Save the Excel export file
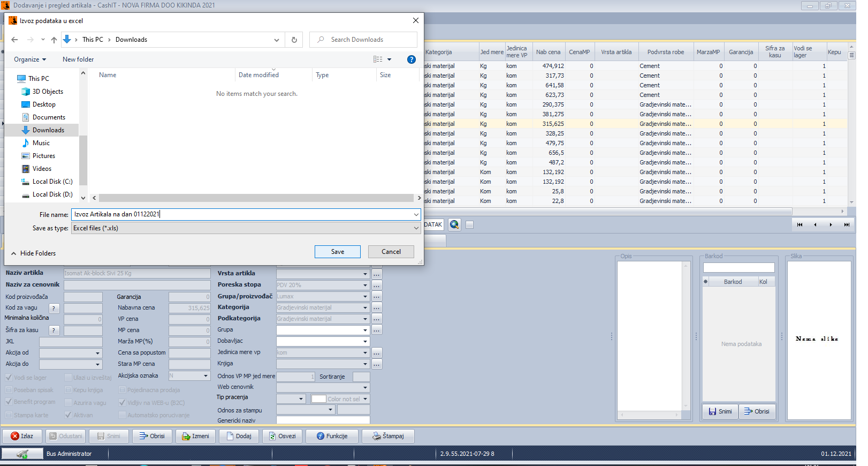Viewport: 868px width, 466px height. tap(338, 252)
